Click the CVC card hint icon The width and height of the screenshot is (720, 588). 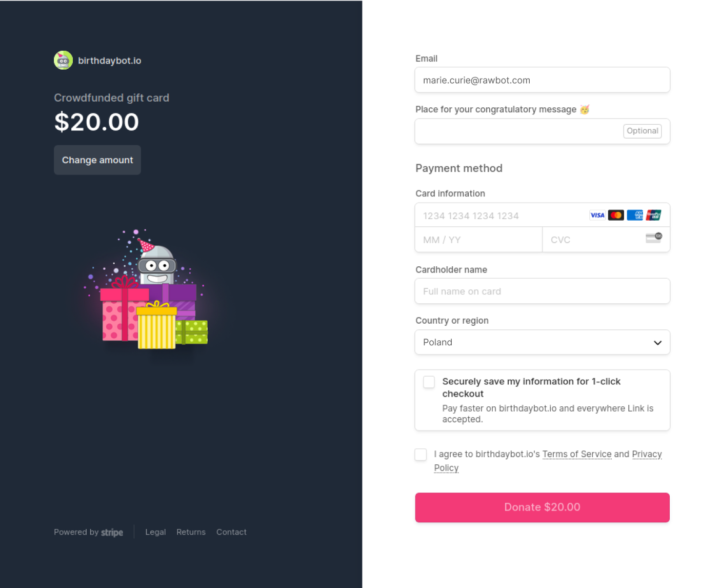pyautogui.click(x=652, y=238)
